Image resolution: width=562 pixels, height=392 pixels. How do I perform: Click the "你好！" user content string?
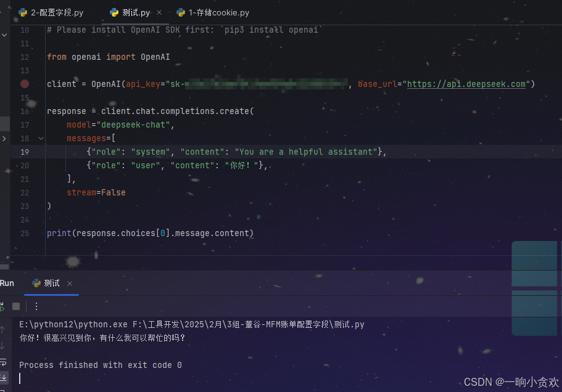click(242, 165)
